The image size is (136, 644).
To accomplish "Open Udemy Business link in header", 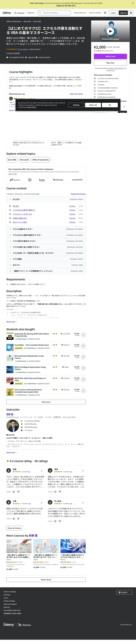I will (80, 13).
